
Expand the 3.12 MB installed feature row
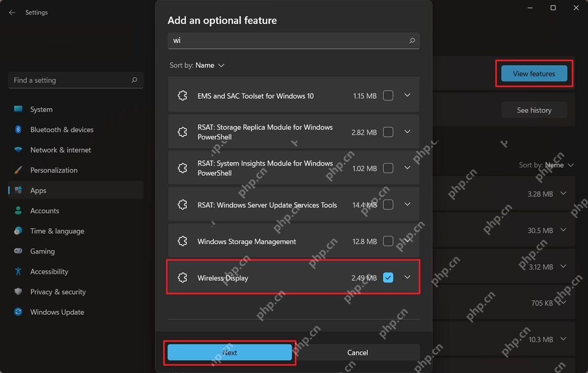click(x=563, y=266)
